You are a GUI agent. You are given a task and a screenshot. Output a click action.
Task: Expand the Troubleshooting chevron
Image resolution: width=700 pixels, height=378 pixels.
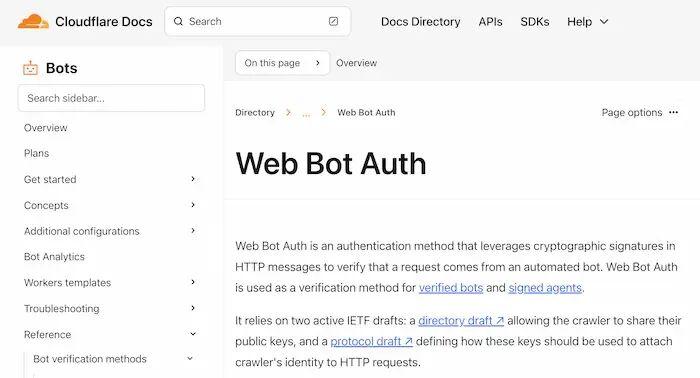point(193,308)
